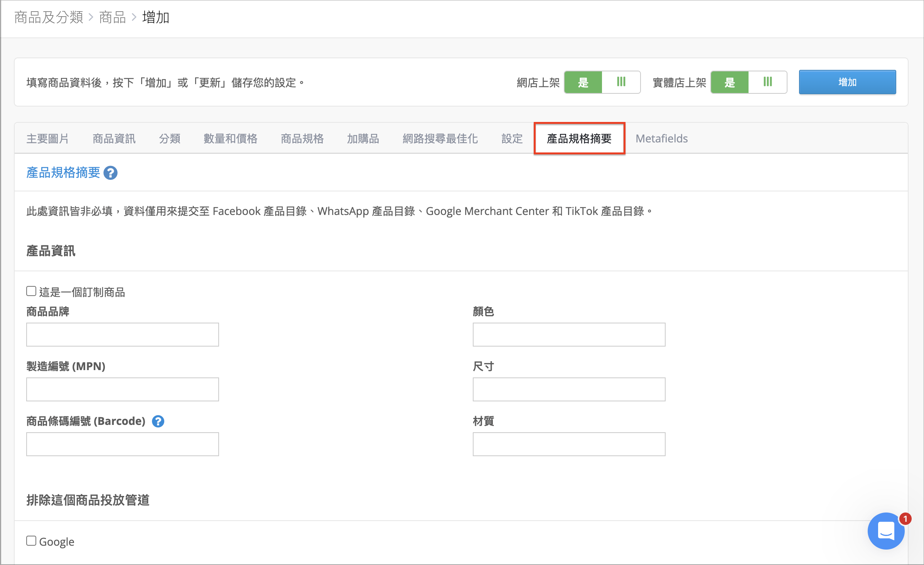Screen dimensions: 924x565
Task: Go to 商品及分類 breadcrumb
Action: pos(49,17)
